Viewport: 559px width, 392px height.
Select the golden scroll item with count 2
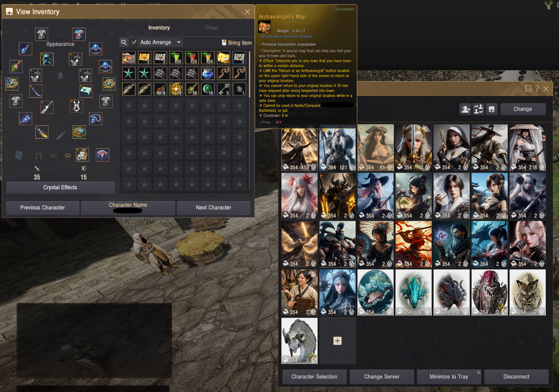pos(145,58)
